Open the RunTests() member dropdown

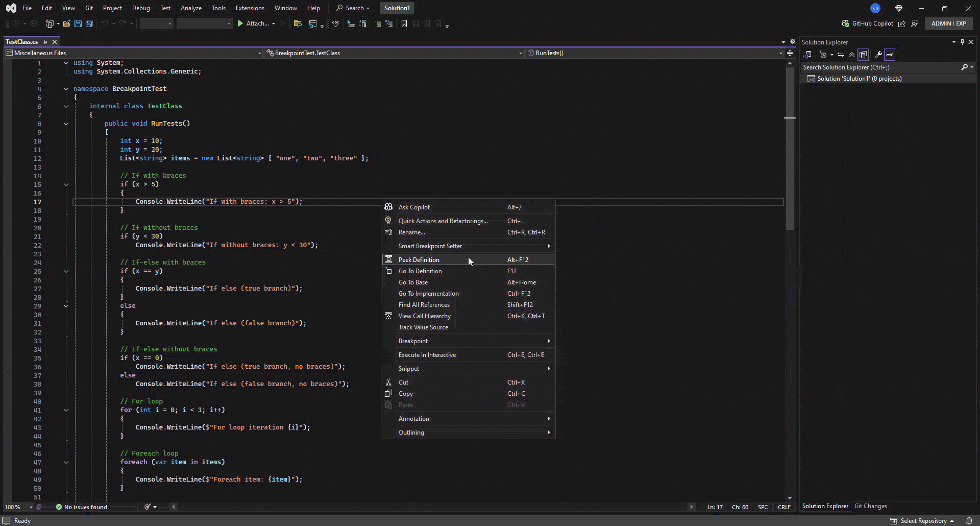tap(655, 53)
